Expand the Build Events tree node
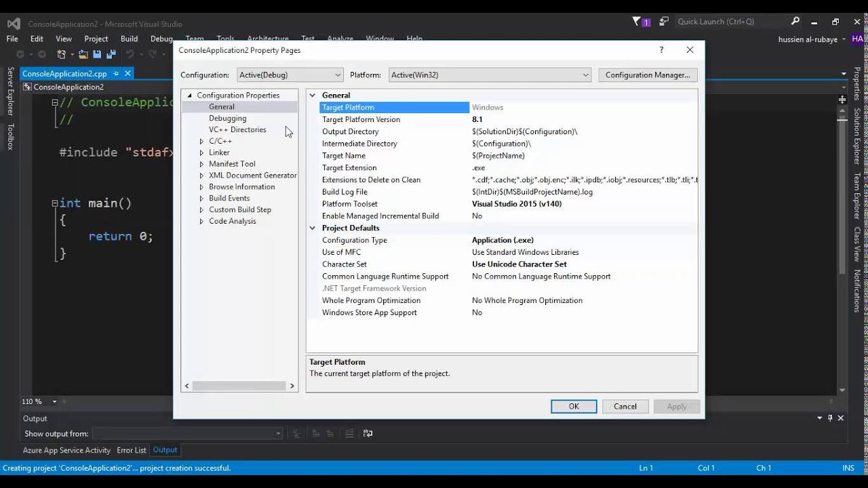Image resolution: width=868 pixels, height=488 pixels. 201,199
